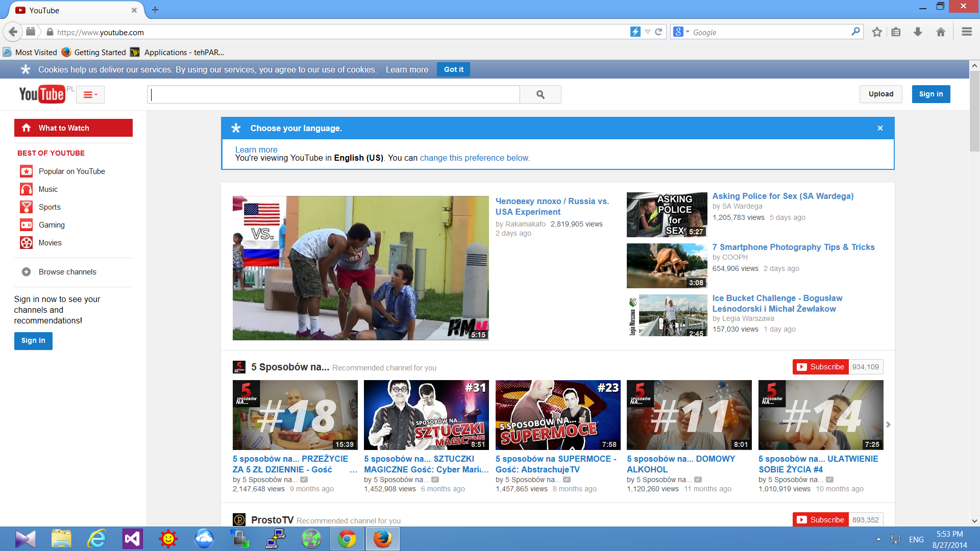Click the Popular on YouTube star icon
980x551 pixels.
point(27,171)
